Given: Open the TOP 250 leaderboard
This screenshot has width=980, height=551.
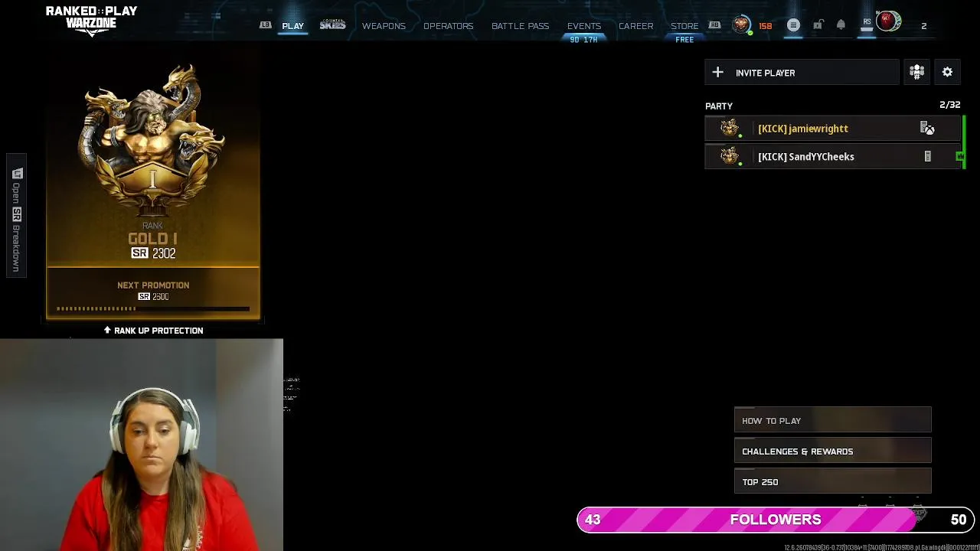Looking at the screenshot, I should [x=832, y=481].
